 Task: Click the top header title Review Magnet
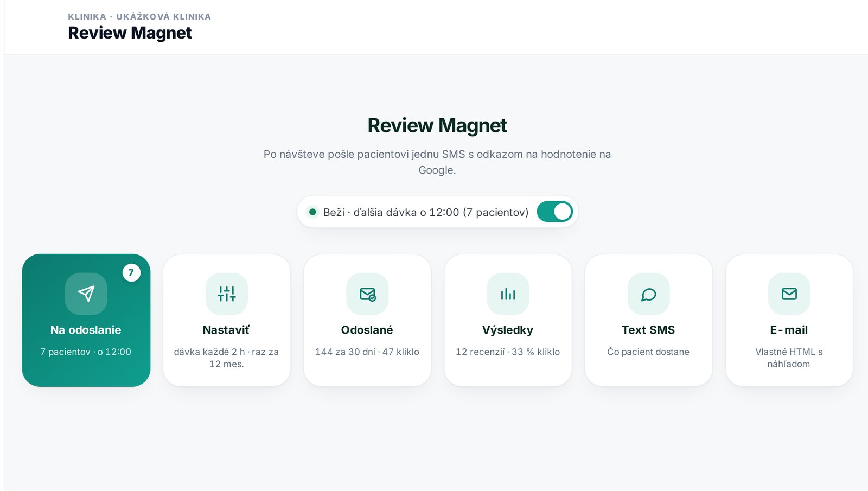130,33
